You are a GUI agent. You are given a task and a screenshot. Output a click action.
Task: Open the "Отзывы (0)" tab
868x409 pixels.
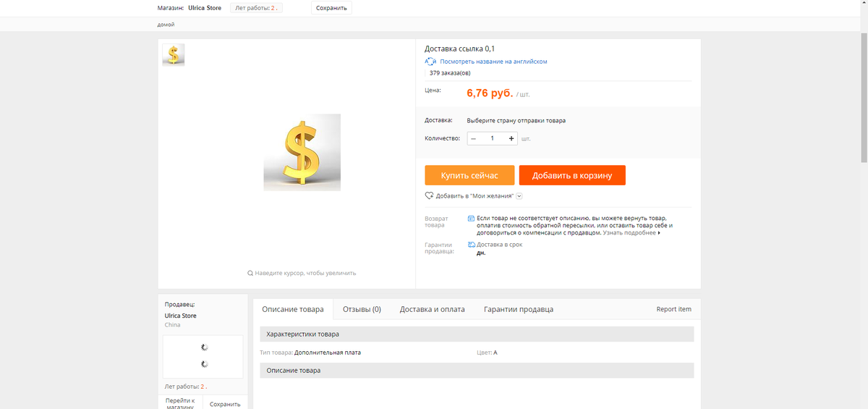point(362,309)
